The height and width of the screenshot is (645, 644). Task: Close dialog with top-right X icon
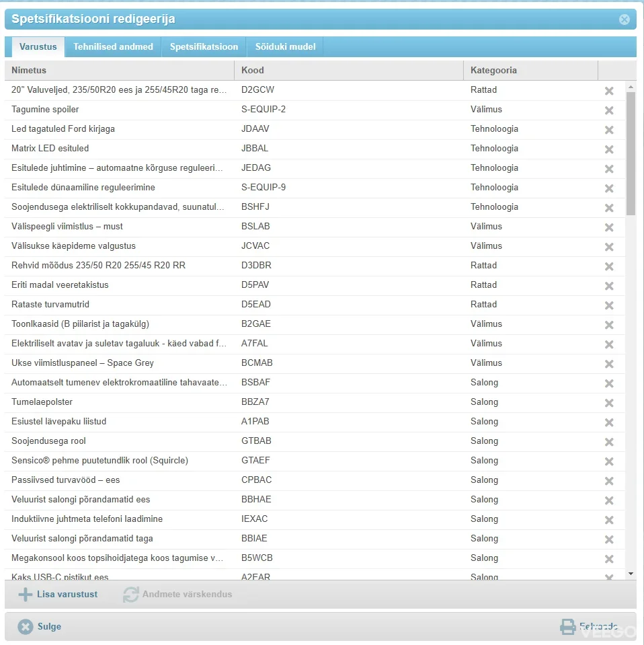pyautogui.click(x=624, y=20)
